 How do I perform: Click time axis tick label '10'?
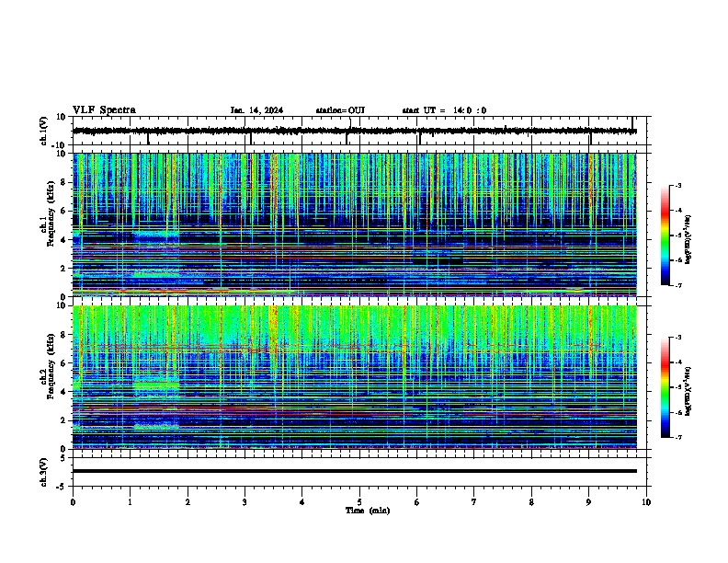click(x=646, y=502)
